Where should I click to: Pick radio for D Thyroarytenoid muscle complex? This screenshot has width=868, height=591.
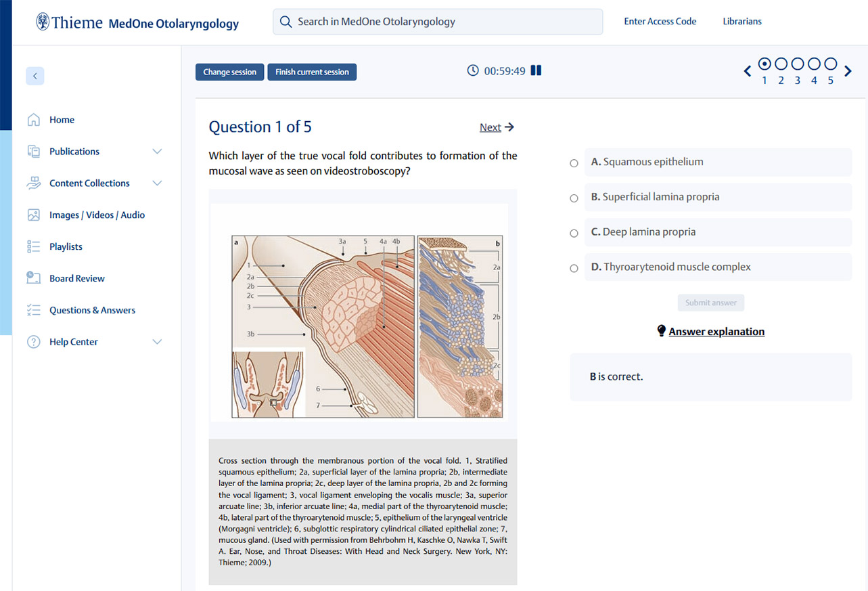[x=574, y=268]
